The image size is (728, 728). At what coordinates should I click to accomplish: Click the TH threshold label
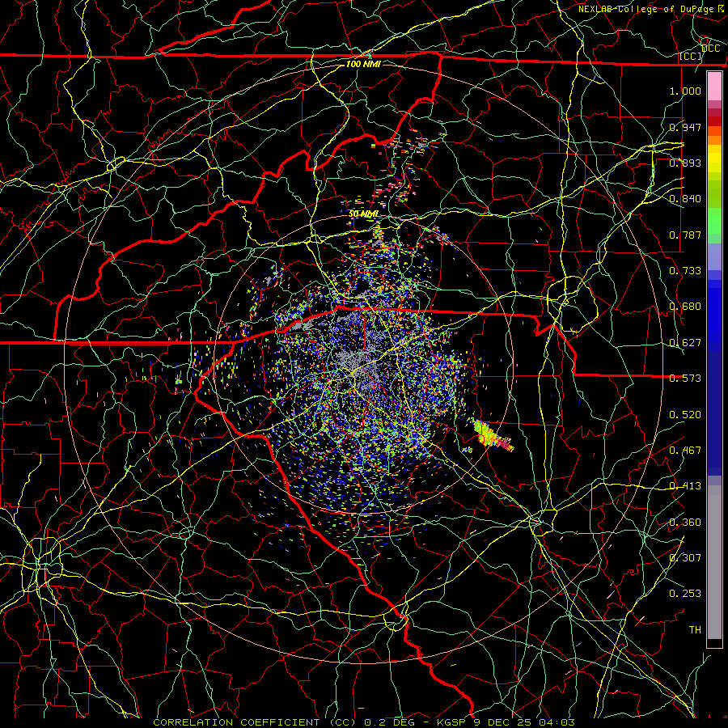pos(695,629)
